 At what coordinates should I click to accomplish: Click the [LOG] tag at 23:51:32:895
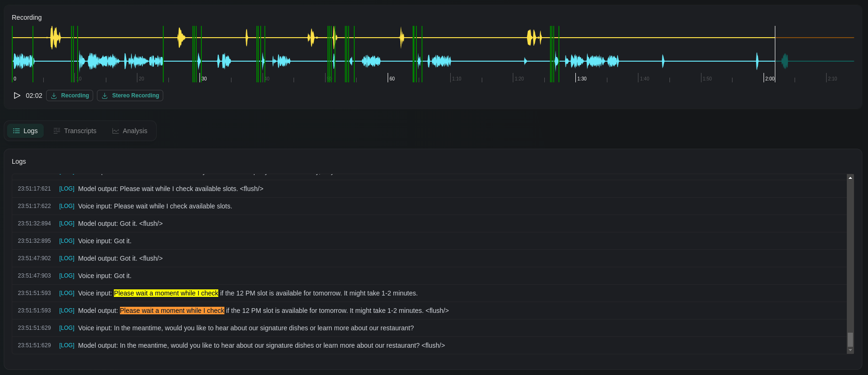point(67,241)
